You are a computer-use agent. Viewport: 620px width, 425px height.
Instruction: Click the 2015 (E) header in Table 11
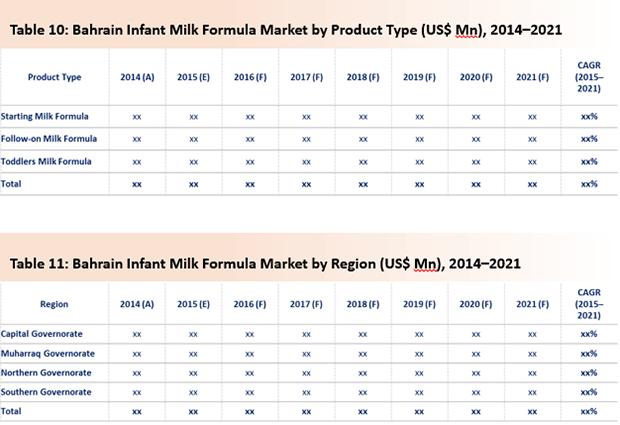[x=193, y=304]
